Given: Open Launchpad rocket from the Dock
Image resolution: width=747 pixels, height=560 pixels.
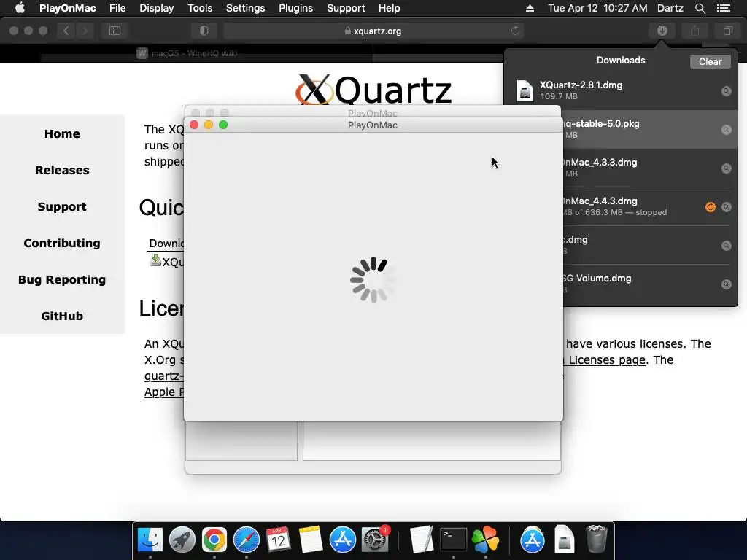Looking at the screenshot, I should (182, 540).
